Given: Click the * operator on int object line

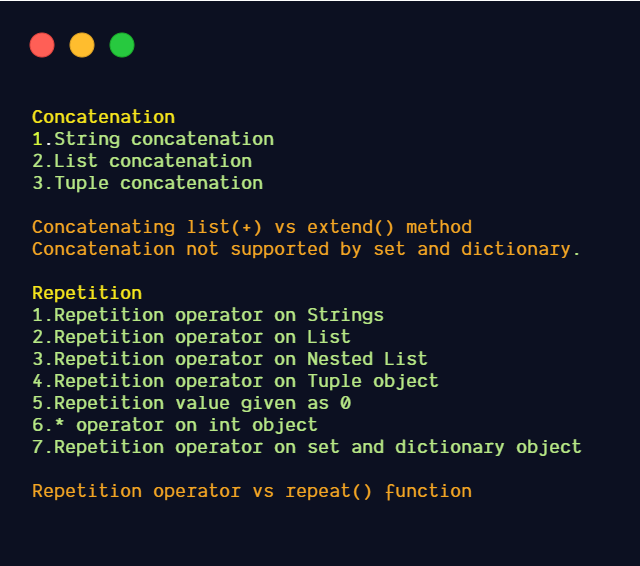Looking at the screenshot, I should pos(175,426).
